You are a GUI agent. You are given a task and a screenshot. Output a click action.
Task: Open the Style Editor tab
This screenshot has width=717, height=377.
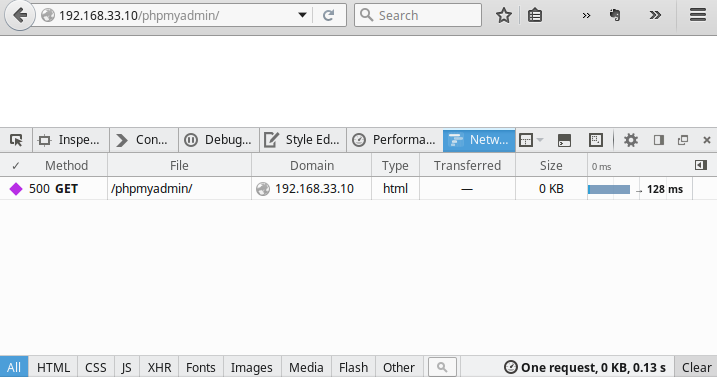pyautogui.click(x=303, y=140)
